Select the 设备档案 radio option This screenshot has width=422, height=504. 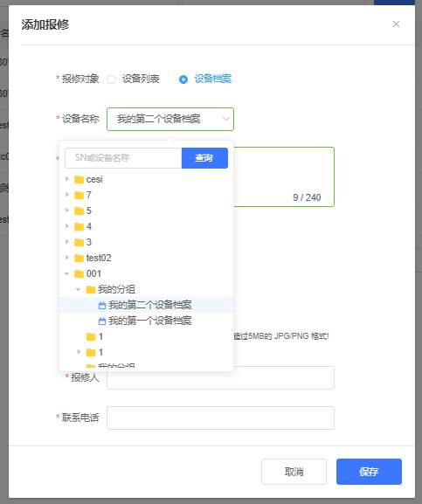pos(183,79)
